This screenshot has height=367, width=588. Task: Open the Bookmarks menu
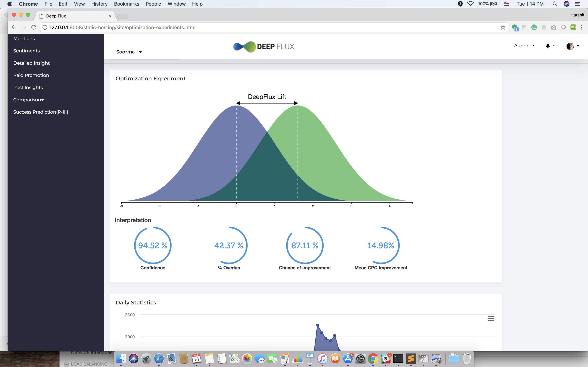tap(126, 4)
